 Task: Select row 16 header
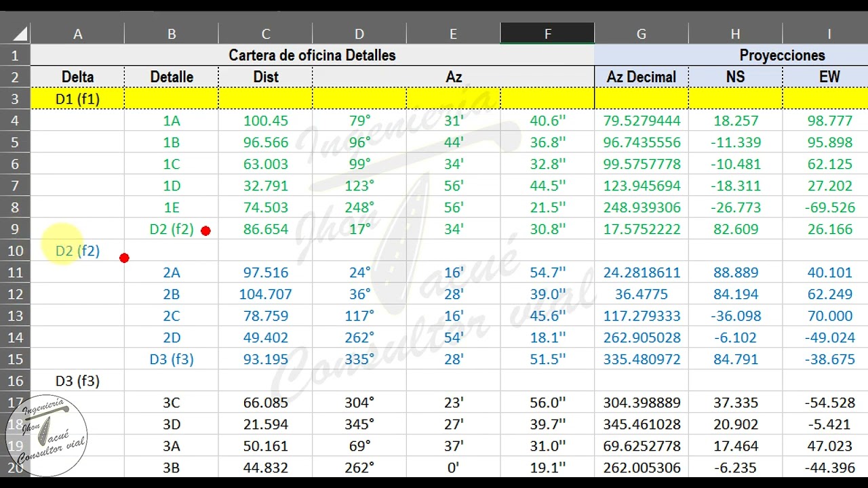point(15,380)
